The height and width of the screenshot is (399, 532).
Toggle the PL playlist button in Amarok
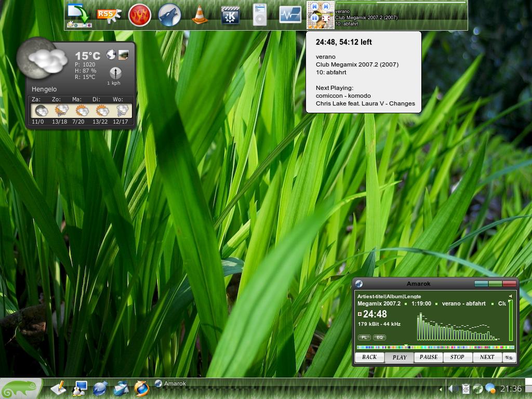click(364, 337)
